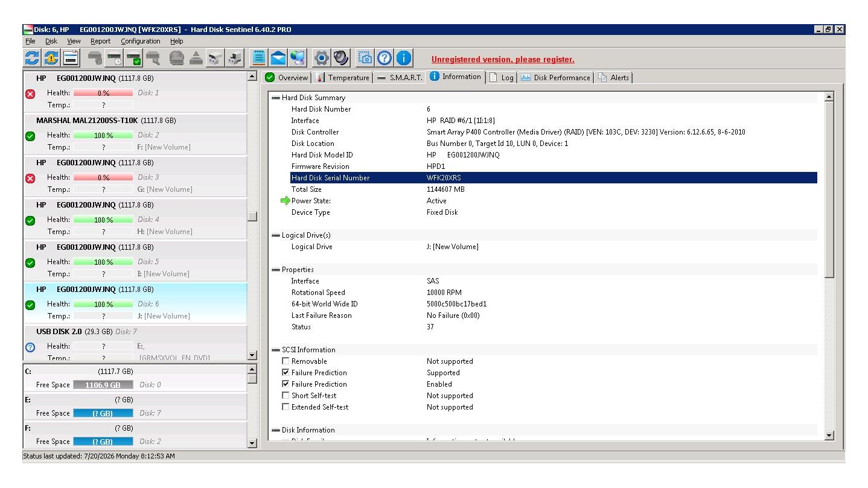Image resolution: width=868 pixels, height=488 pixels.
Task: Click the Unregistered version, please register link
Action: (x=503, y=59)
